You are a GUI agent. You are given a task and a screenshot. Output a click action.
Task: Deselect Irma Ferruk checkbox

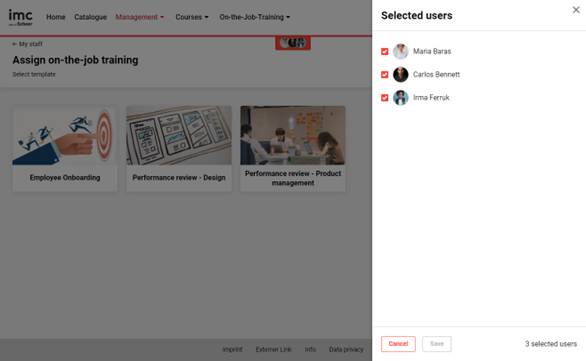pyautogui.click(x=385, y=98)
